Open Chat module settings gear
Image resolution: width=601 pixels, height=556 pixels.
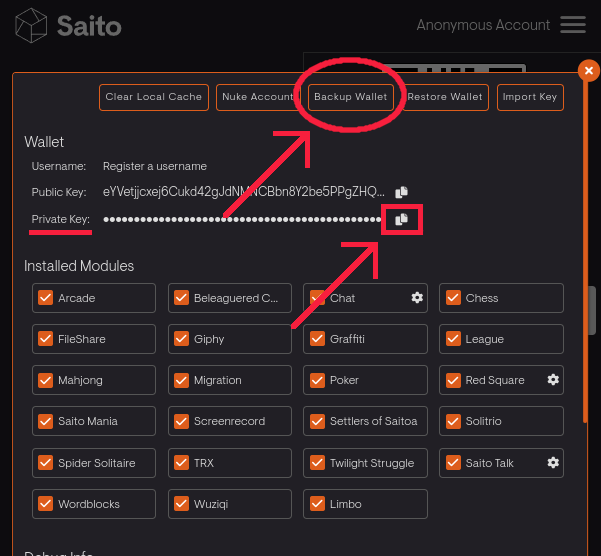[x=417, y=298]
